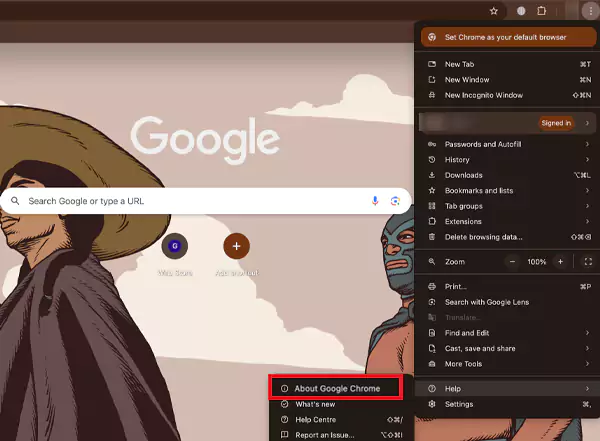600x441 pixels.
Task: Select Print... from the menu
Action: click(509, 286)
